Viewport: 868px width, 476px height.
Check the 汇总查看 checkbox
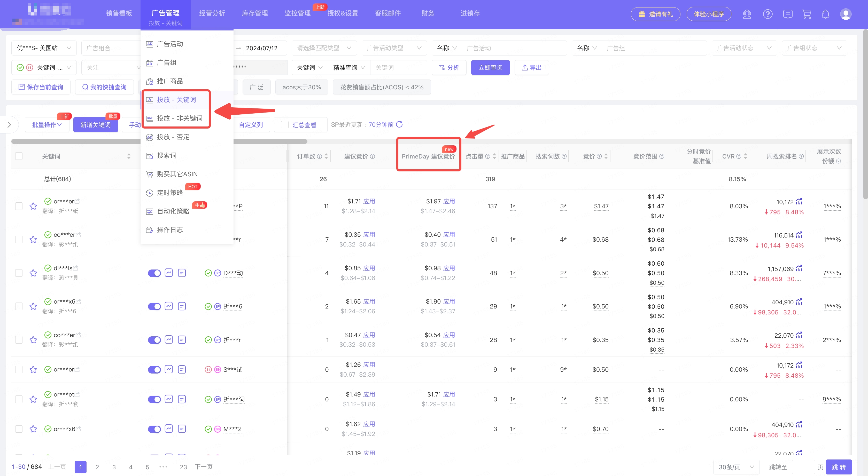(x=285, y=125)
